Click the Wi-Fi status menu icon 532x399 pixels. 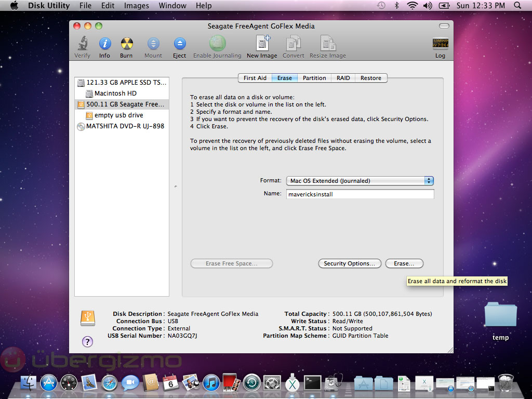pyautogui.click(x=412, y=5)
